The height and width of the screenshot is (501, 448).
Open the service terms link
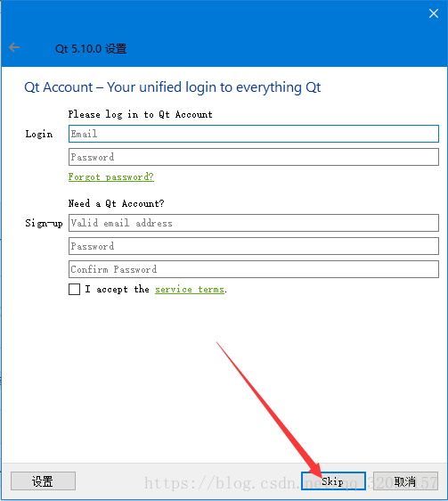point(190,290)
